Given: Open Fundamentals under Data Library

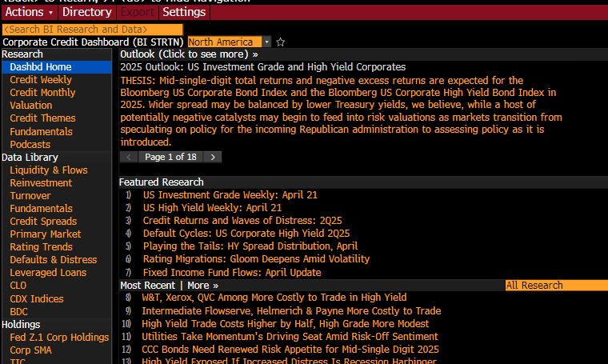Looking at the screenshot, I should pos(41,209).
